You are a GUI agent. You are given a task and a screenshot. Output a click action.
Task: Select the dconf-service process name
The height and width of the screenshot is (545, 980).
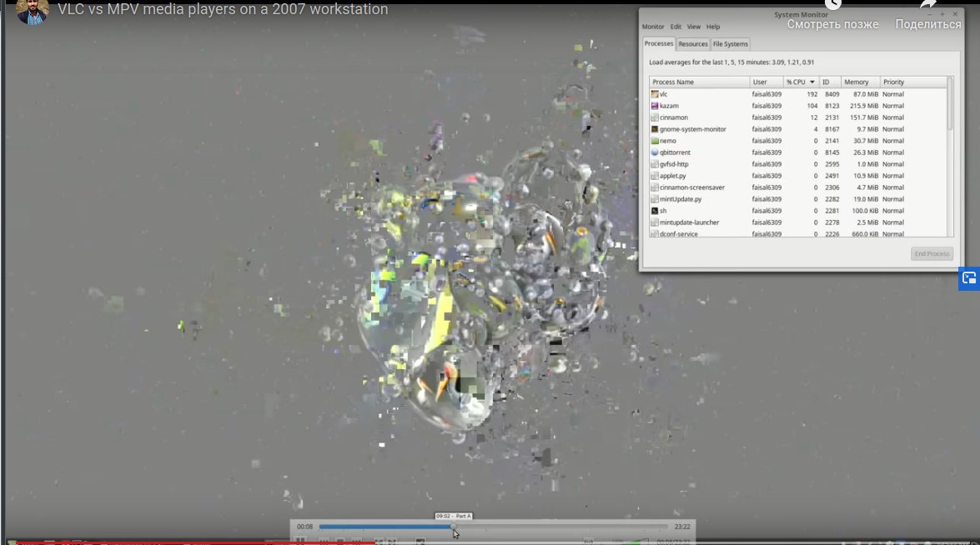(679, 233)
